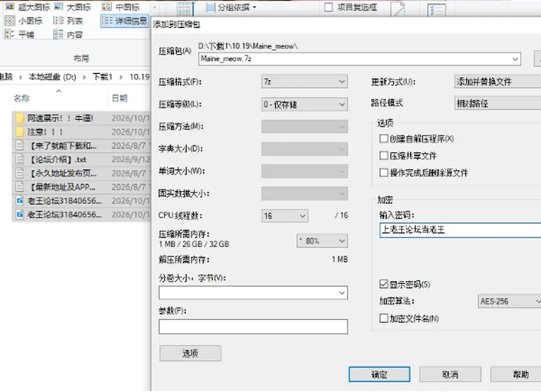The image size is (541, 392).
Task: Click folder icon next to 注意！！！
Action: [x=20, y=132]
